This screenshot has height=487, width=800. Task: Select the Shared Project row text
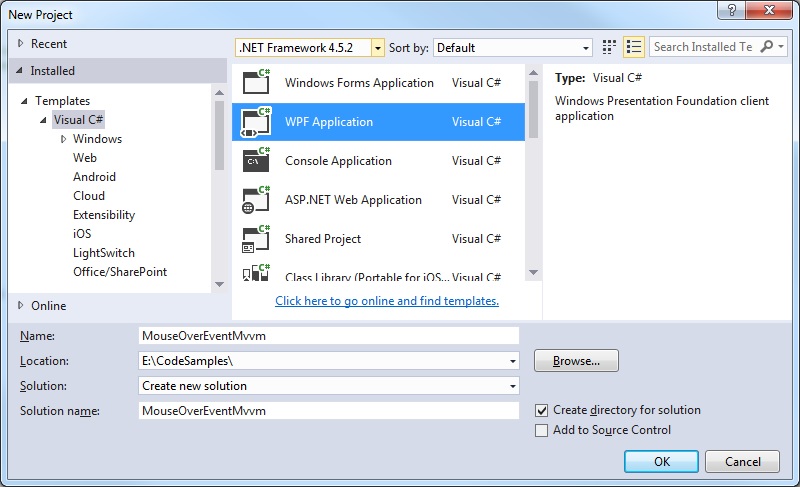click(x=322, y=239)
